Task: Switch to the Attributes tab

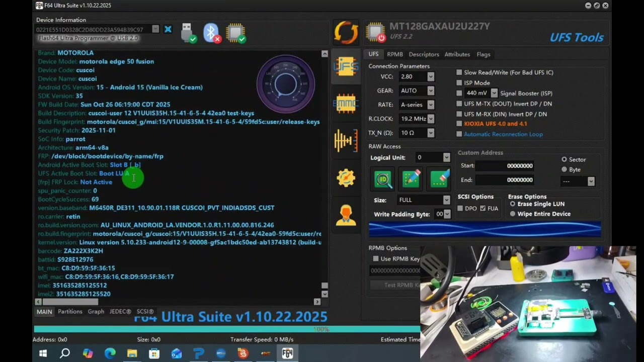Action: click(x=457, y=54)
